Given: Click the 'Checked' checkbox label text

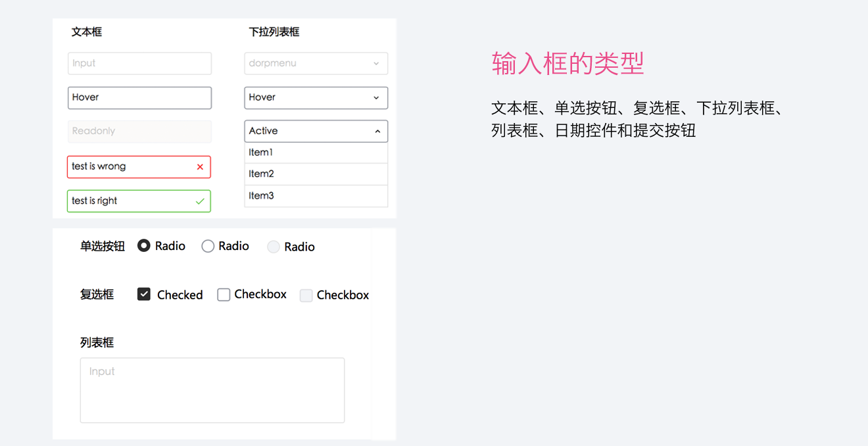Looking at the screenshot, I should 180,295.
